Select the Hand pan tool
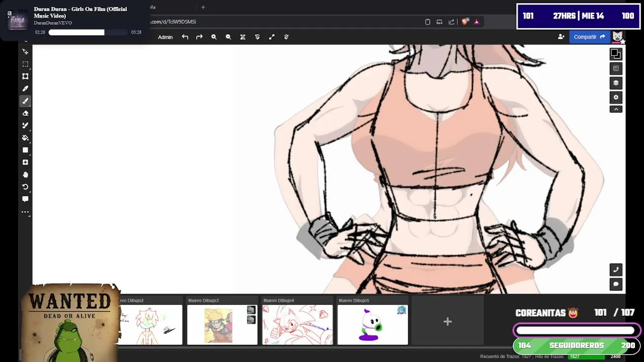The image size is (644, 362). point(25,174)
